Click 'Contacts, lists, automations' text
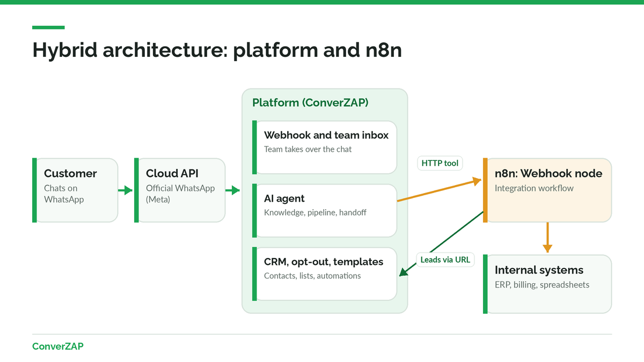Image resolution: width=644 pixels, height=362 pixels. pyautogui.click(x=312, y=276)
